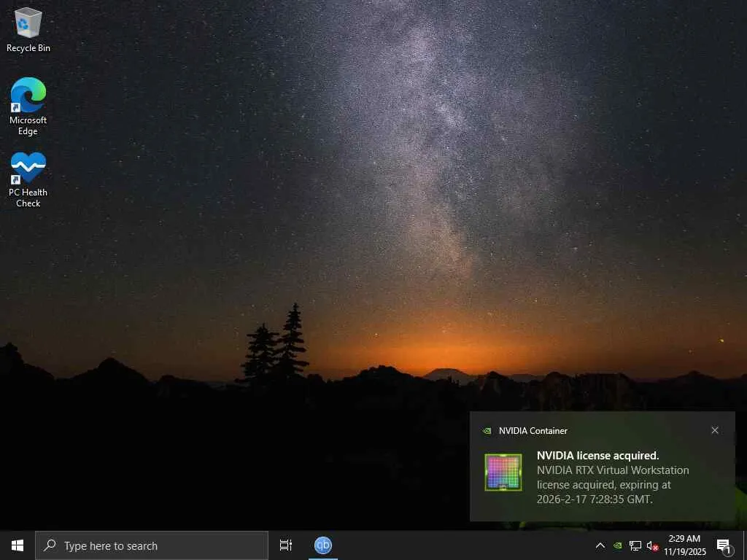Open Task View from the taskbar
747x560 pixels.
tap(286, 545)
